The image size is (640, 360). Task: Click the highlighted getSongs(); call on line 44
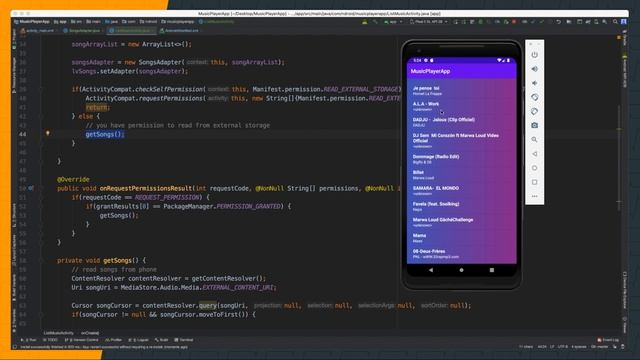pyautogui.click(x=104, y=134)
